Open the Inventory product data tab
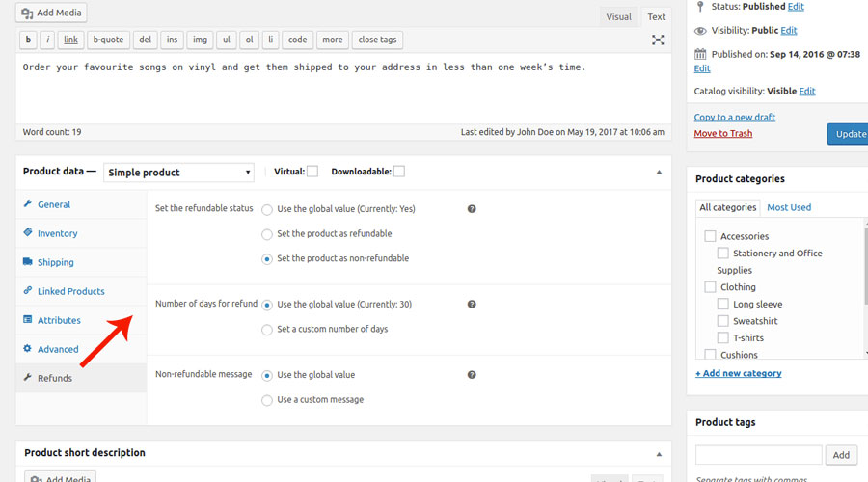This screenshot has width=868, height=482. click(x=57, y=233)
